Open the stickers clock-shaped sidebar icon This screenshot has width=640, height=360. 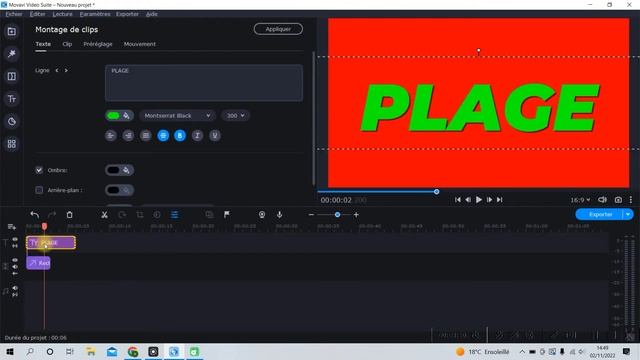coord(11,121)
